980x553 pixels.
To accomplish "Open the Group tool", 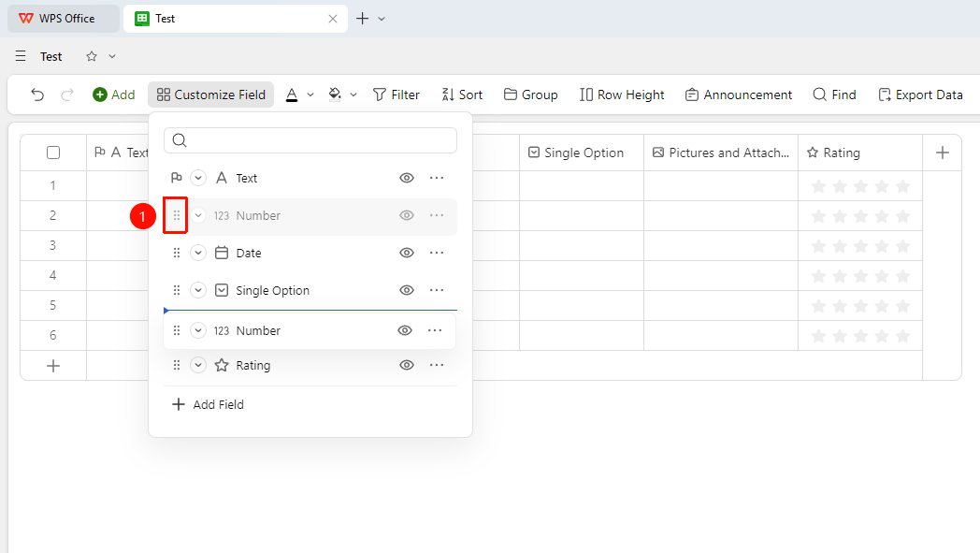I will tap(530, 95).
